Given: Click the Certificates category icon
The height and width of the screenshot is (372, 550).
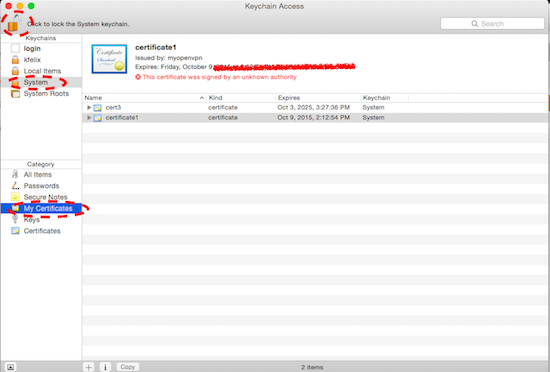Looking at the screenshot, I should coord(15,231).
